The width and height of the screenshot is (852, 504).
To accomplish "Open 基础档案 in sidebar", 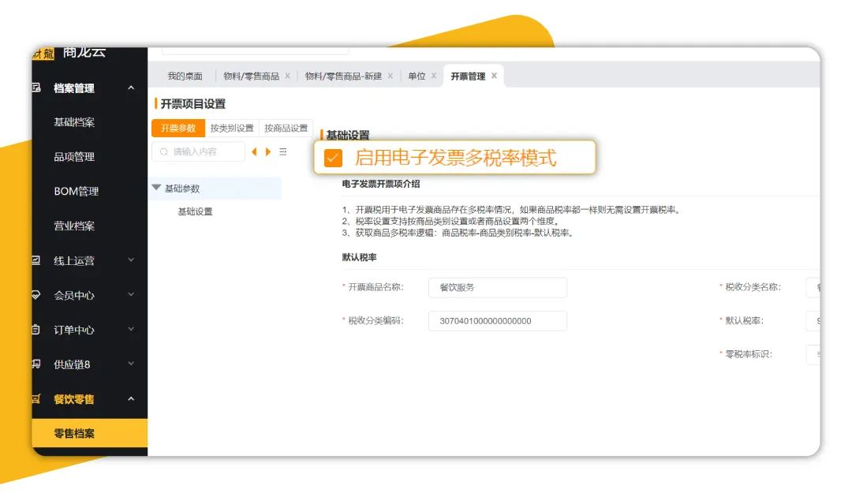I will pyautogui.click(x=74, y=122).
